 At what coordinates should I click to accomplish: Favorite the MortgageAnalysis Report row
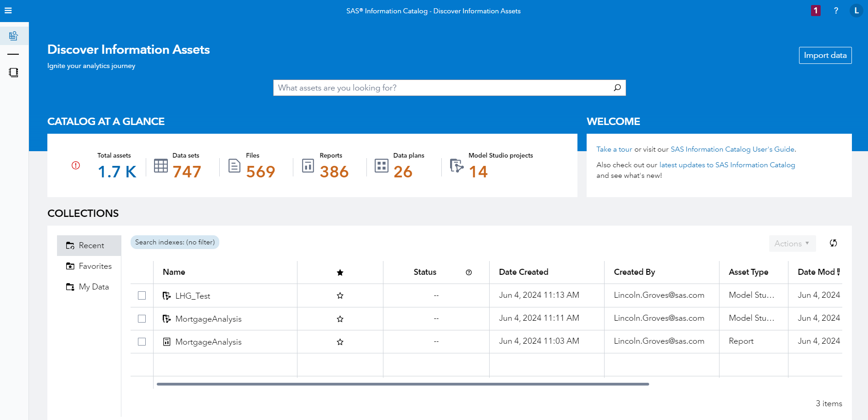click(340, 341)
